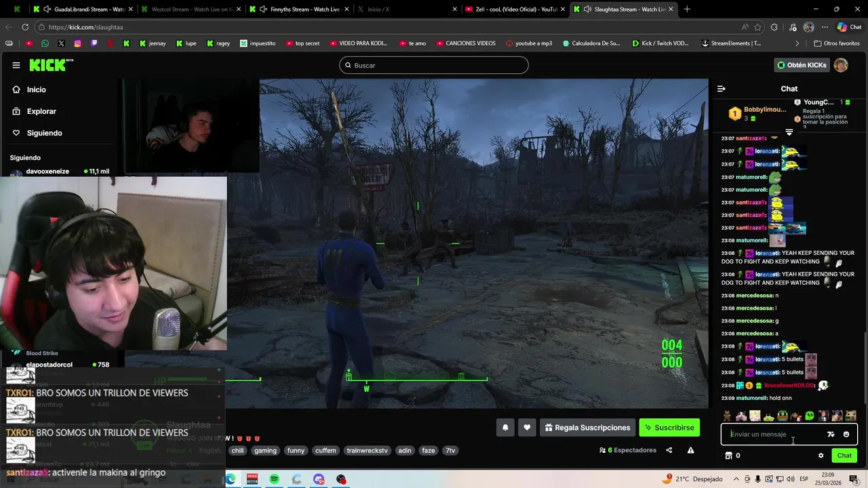Image resolution: width=868 pixels, height=488 pixels.
Task: Send message with green Chat button
Action: click(x=844, y=455)
